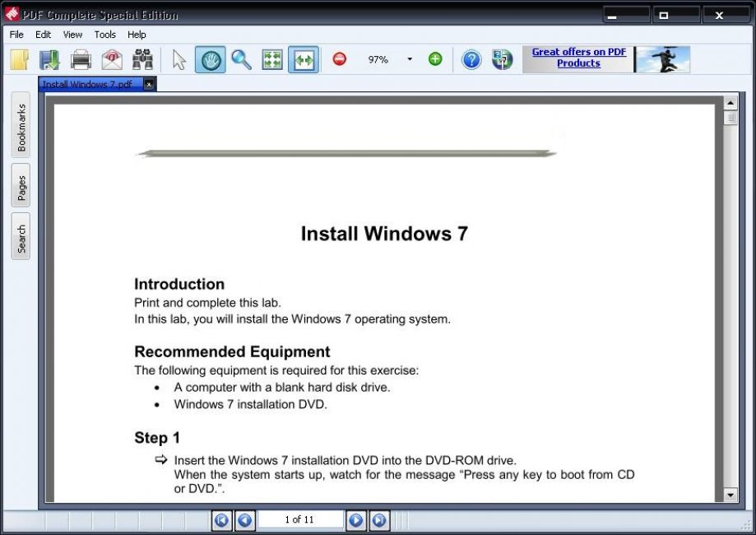Go to the previous page

point(245,520)
